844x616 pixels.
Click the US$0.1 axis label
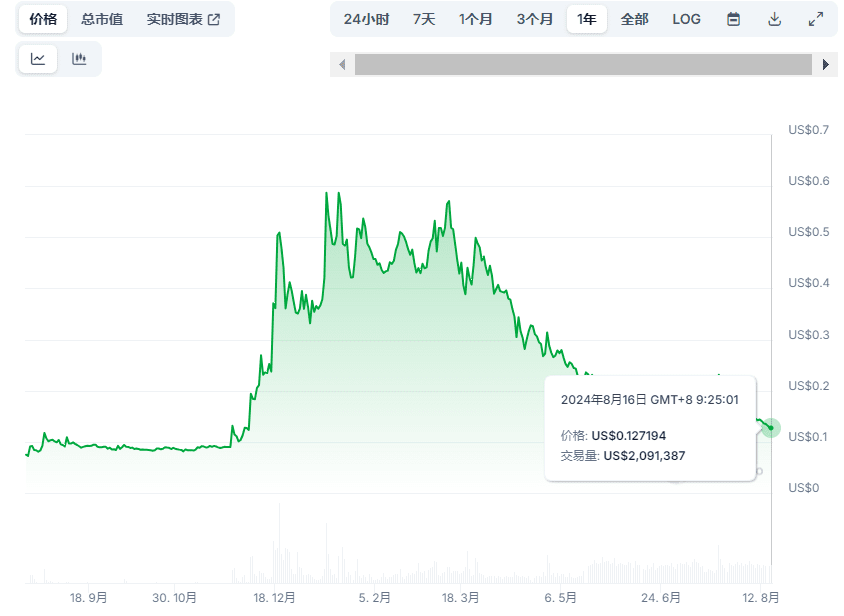click(807, 437)
